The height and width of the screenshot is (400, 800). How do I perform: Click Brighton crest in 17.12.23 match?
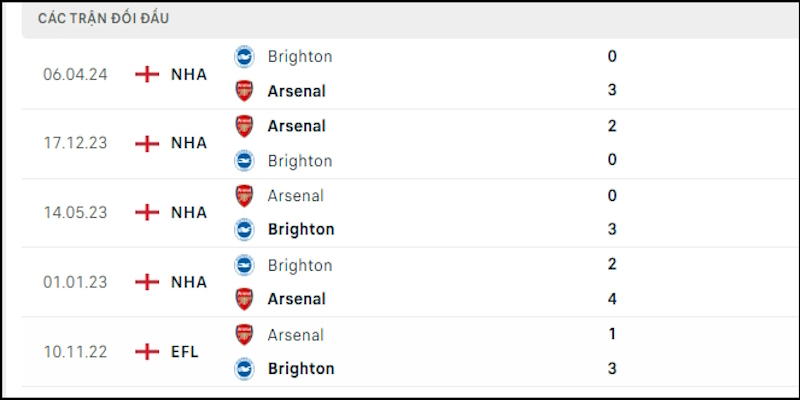click(244, 160)
